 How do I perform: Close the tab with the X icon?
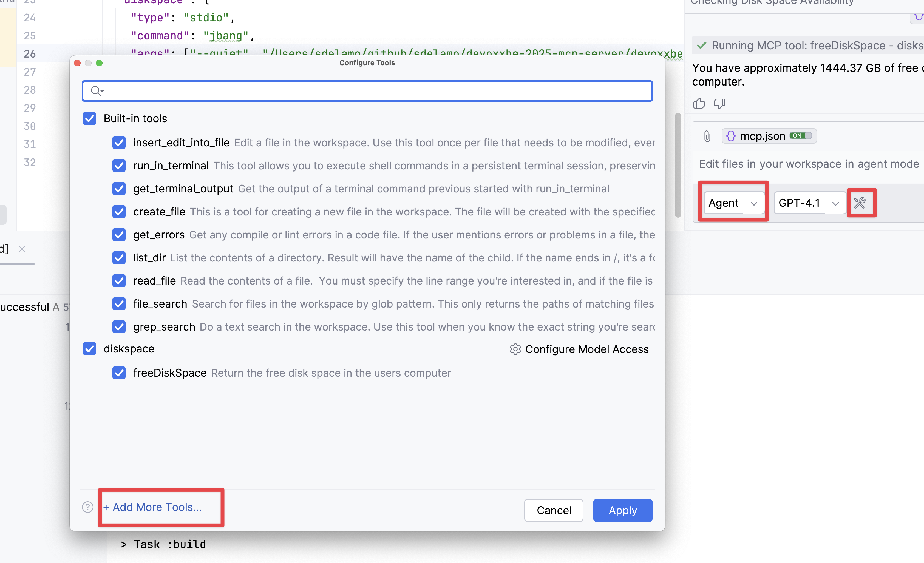click(x=22, y=249)
